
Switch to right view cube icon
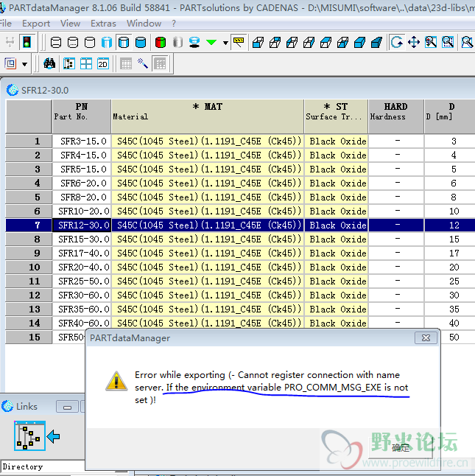point(309,42)
